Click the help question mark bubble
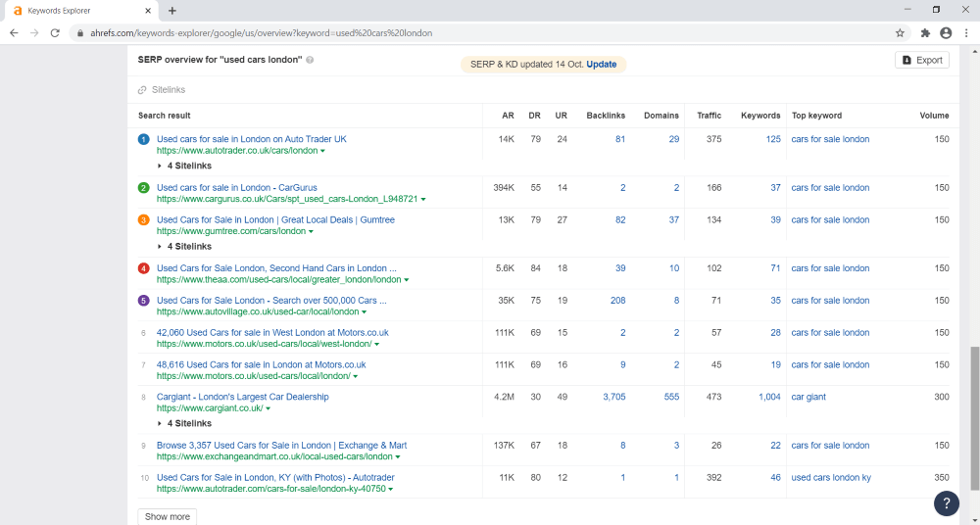980x525 pixels. pyautogui.click(x=946, y=503)
